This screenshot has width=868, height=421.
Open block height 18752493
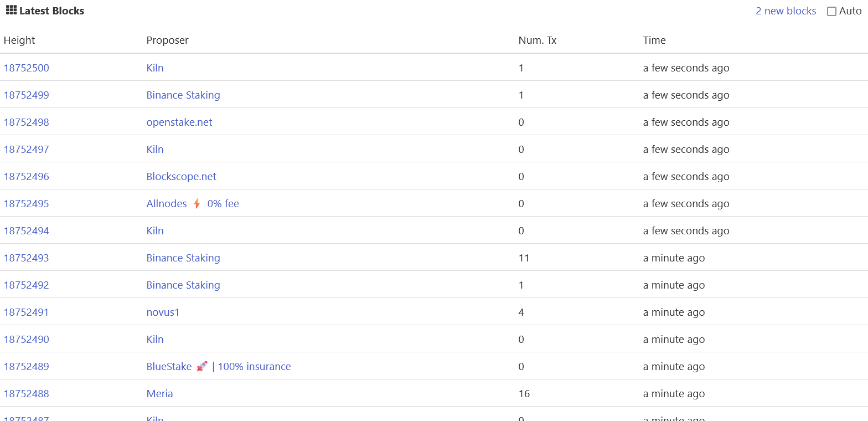(27, 258)
